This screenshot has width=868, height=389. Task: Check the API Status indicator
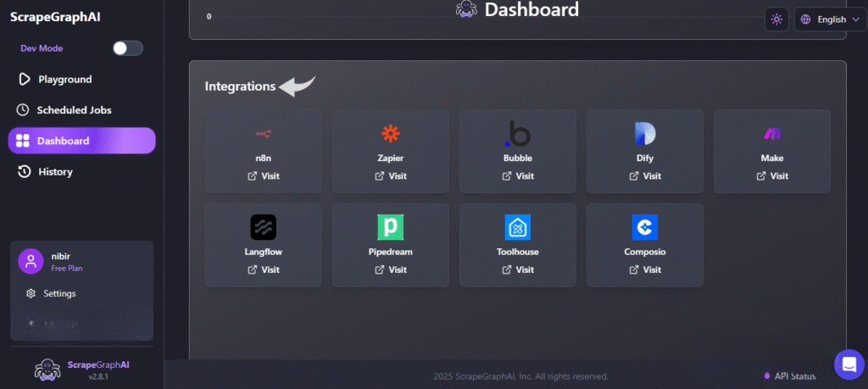(790, 376)
